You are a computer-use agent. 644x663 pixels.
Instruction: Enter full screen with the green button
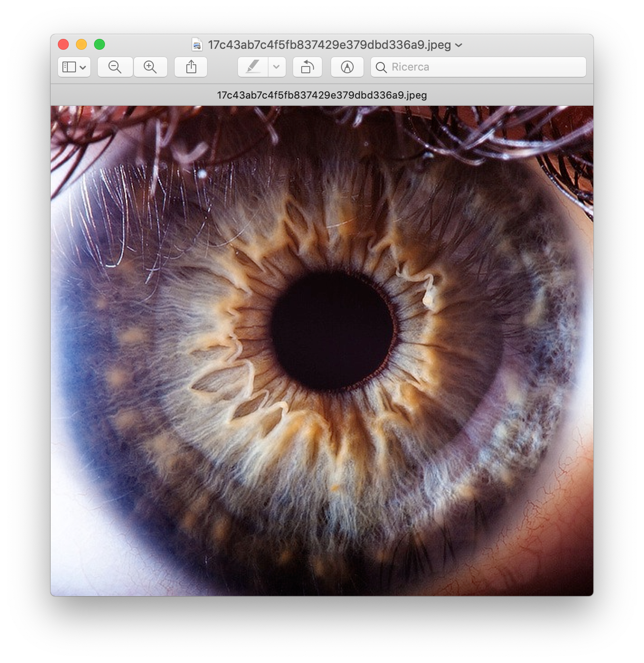point(99,44)
